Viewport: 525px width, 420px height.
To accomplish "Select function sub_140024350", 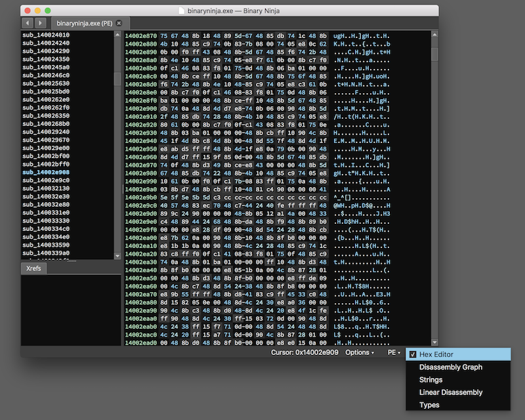I will [46, 59].
